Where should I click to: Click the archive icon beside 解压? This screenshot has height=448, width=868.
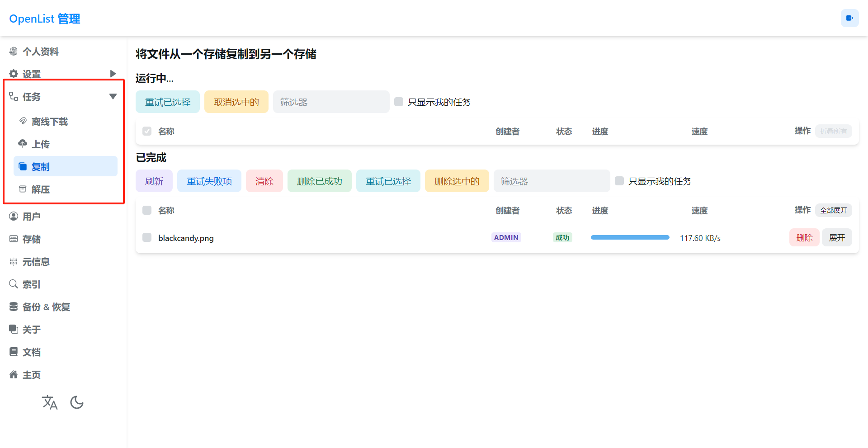click(x=23, y=189)
